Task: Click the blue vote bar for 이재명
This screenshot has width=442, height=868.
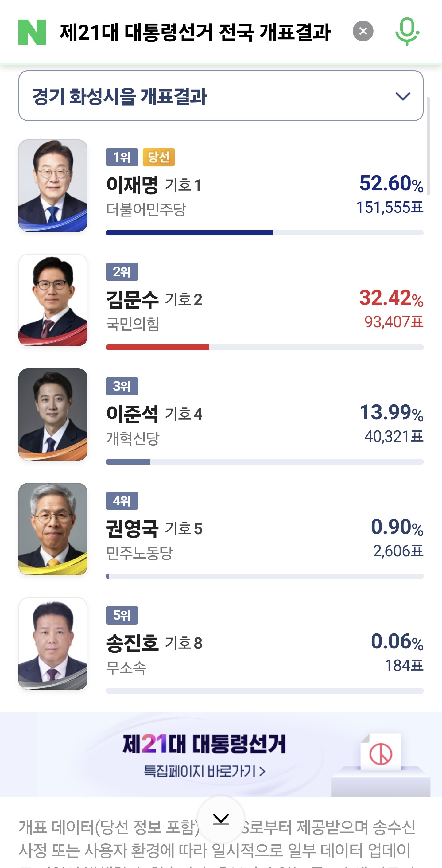Action: coord(189,232)
